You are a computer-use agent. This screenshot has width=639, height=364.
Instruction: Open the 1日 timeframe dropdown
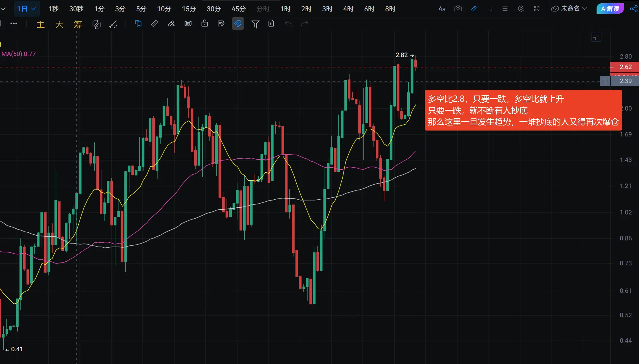(x=26, y=9)
